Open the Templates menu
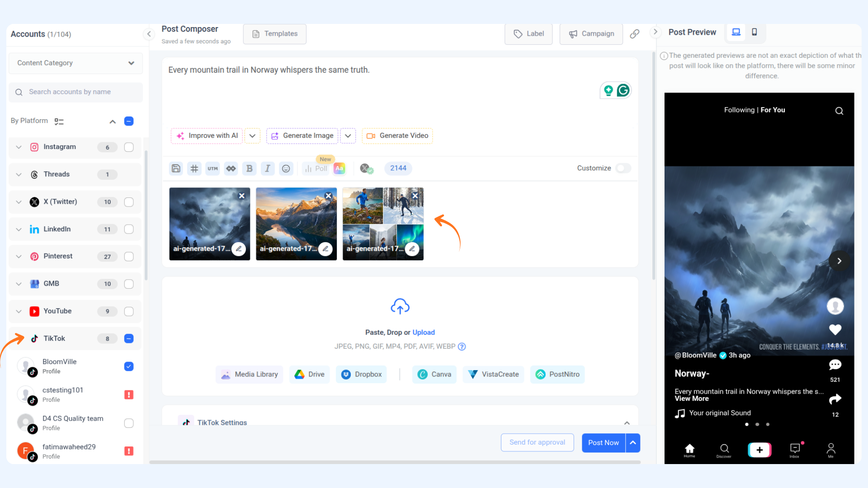868x488 pixels. click(x=275, y=34)
